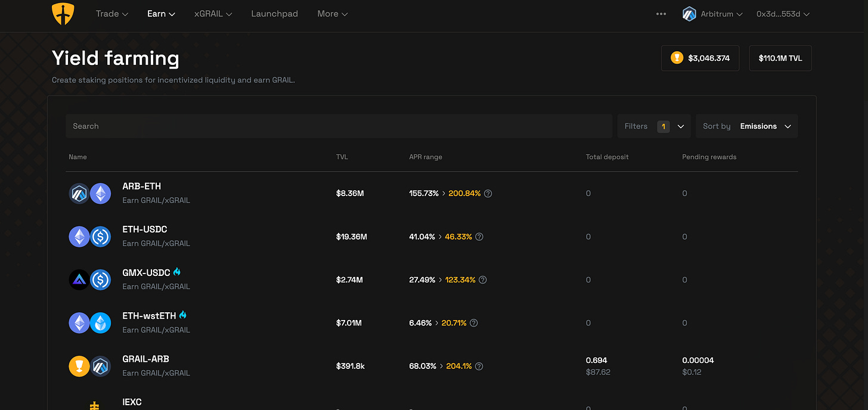The image size is (868, 410).
Task: Go to Launchpad page
Action: tap(275, 14)
